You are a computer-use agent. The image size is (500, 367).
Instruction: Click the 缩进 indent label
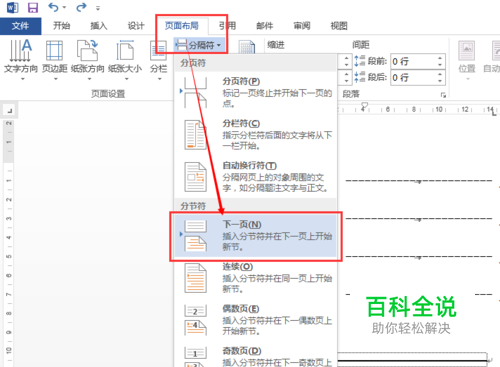tap(276, 45)
